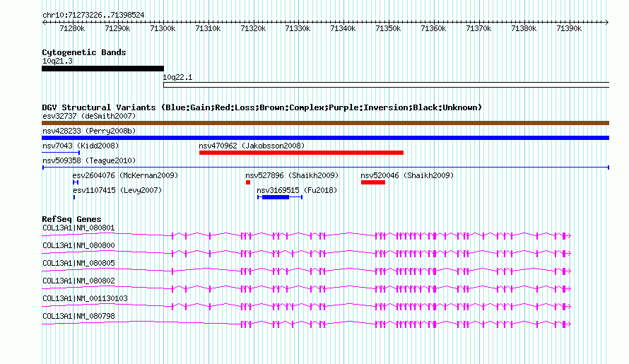Click the 71280k ruler tick label

click(72, 29)
